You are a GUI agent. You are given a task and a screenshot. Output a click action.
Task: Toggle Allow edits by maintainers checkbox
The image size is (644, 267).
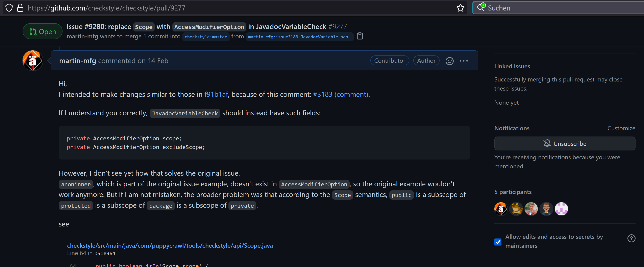tap(498, 242)
